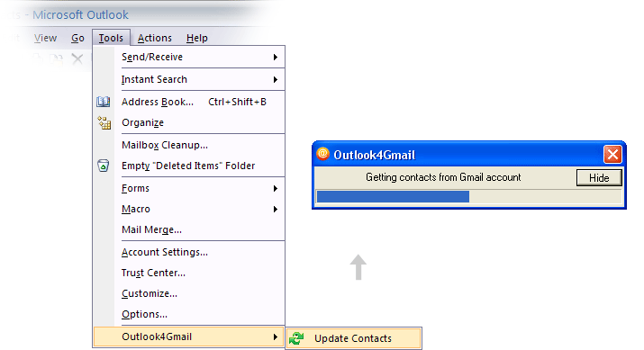The width and height of the screenshot is (644, 350).
Task: Select Send/Receive menu entry
Action: pyautogui.click(x=189, y=57)
